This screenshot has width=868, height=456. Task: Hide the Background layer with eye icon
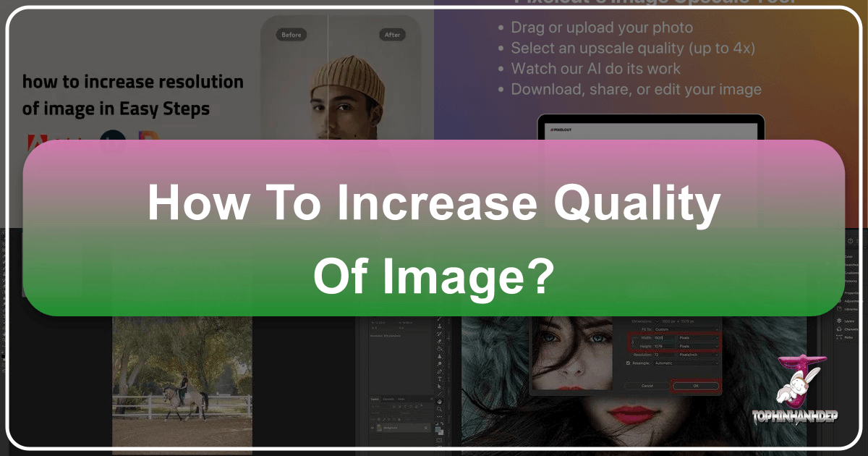click(373, 429)
